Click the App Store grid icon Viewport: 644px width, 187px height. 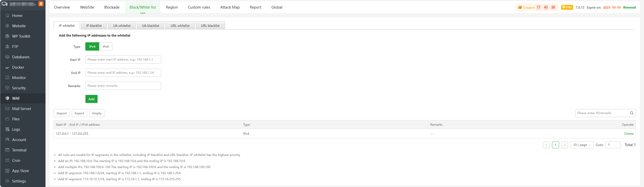coord(7,171)
